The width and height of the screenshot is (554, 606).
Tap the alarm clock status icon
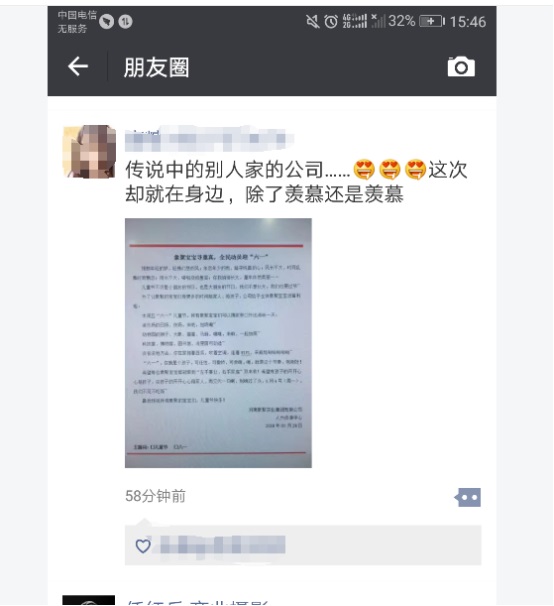(x=331, y=21)
